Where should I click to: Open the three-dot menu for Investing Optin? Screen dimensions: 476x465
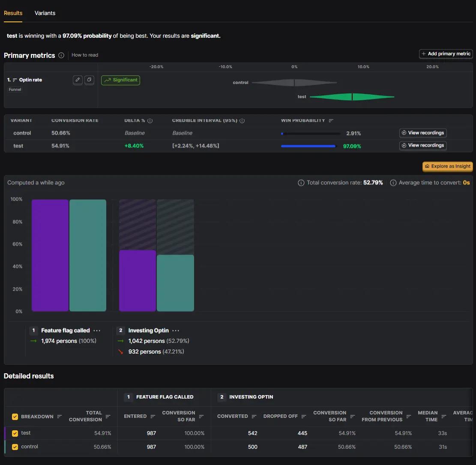pos(176,330)
